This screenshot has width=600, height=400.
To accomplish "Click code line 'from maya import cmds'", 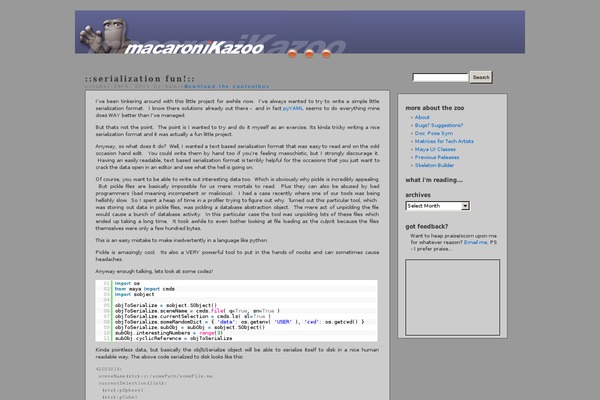I will click(x=145, y=289).
